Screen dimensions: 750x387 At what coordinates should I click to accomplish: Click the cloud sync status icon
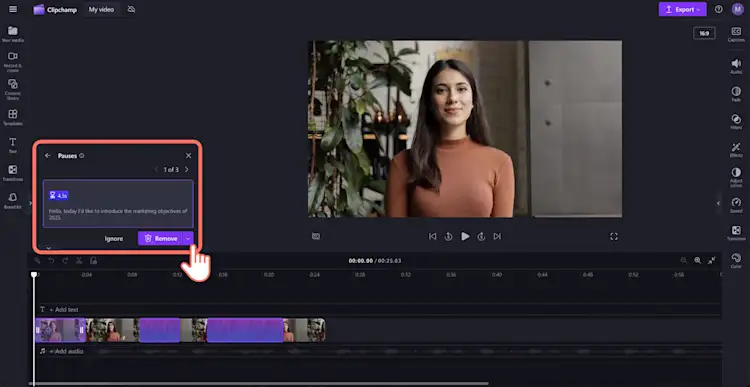[x=132, y=10]
